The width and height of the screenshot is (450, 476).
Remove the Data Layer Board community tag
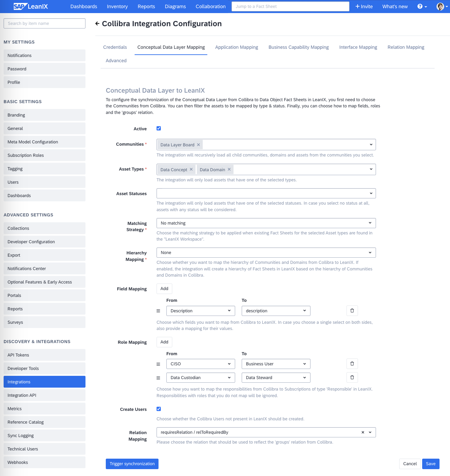198,145
